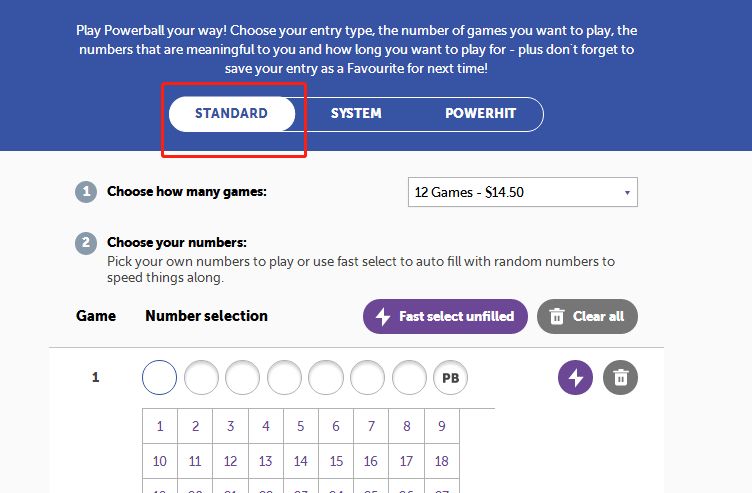
Task: Click the Clear all button
Action: click(x=588, y=317)
